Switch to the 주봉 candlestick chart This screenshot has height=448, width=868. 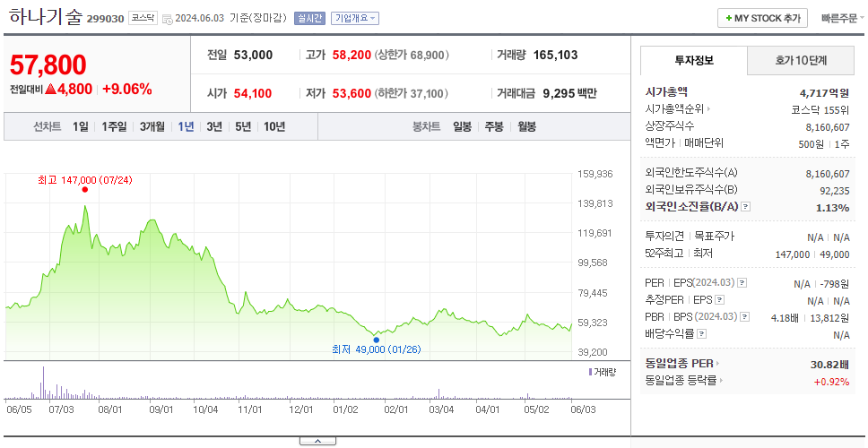pyautogui.click(x=494, y=126)
